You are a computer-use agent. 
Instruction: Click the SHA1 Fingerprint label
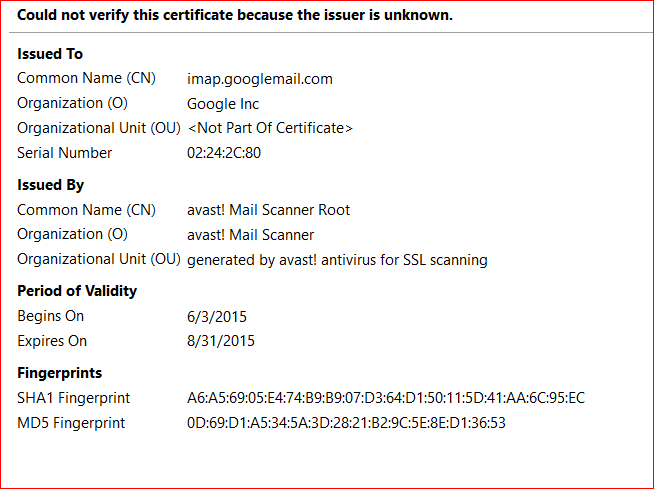click(74, 398)
